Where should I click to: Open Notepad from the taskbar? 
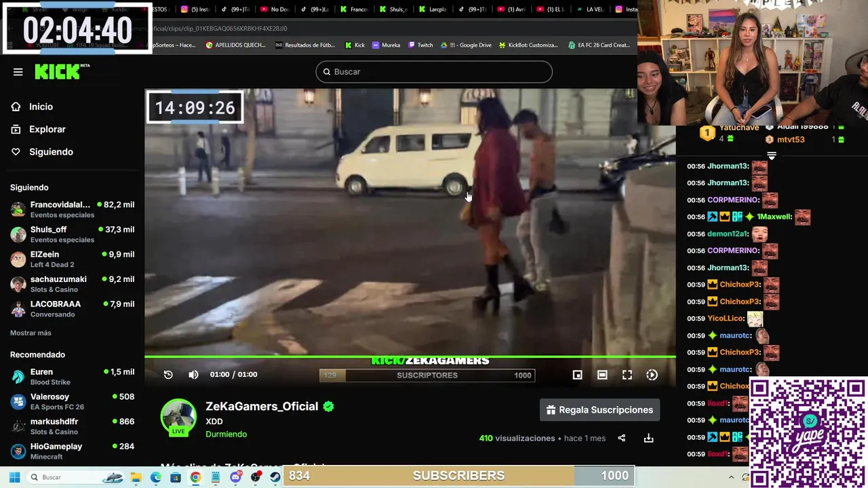click(x=216, y=477)
